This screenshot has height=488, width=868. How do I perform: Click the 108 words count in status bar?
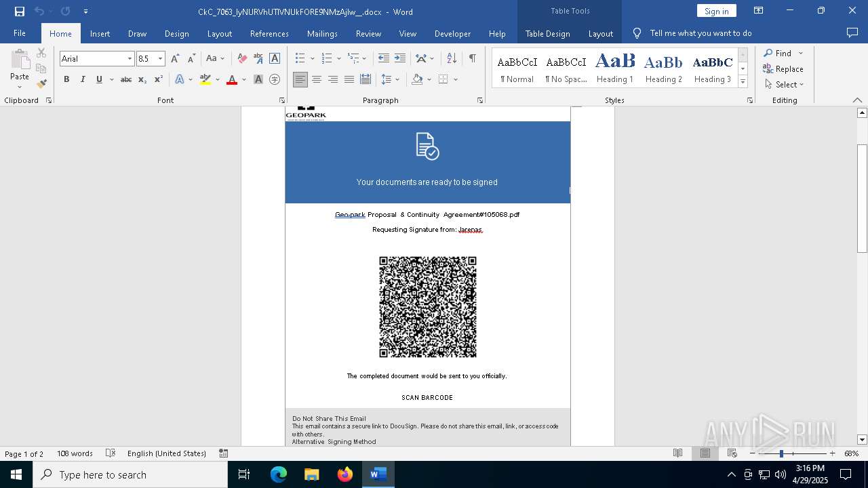pyautogui.click(x=75, y=453)
